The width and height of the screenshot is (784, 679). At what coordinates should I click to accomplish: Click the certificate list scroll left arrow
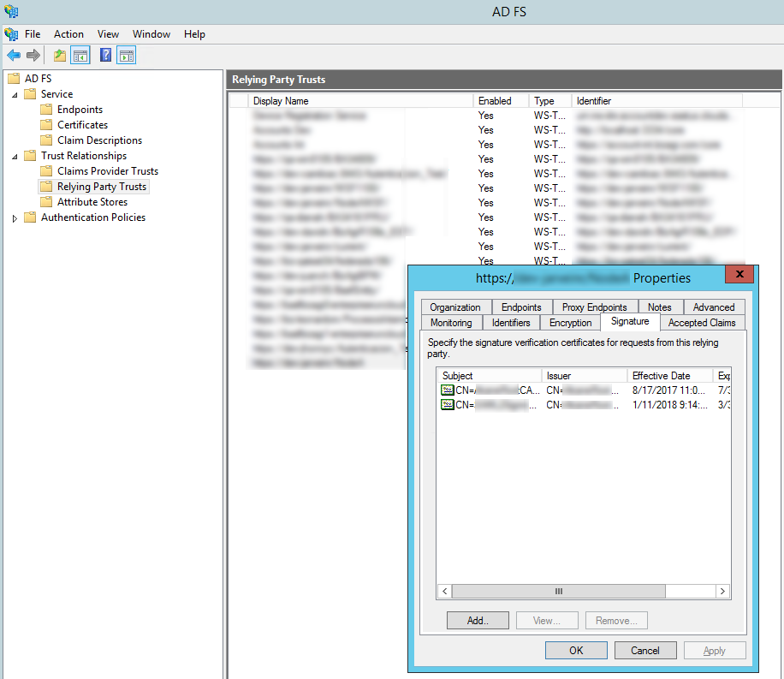(444, 591)
